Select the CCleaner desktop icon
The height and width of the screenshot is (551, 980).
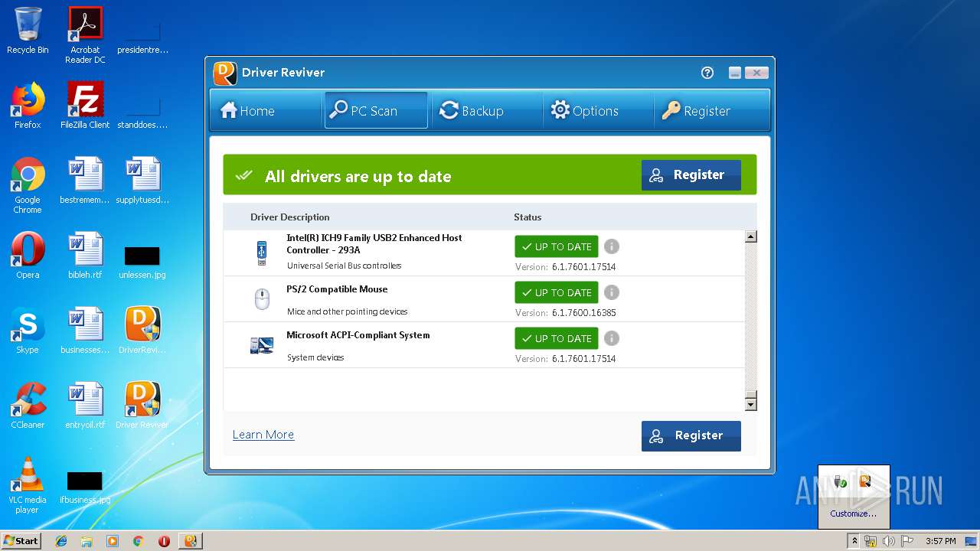28,406
